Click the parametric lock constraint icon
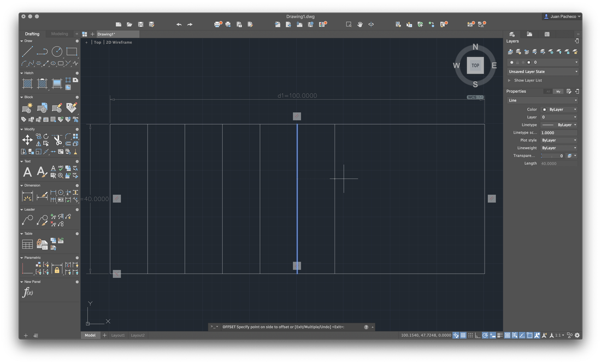Viewport: 601px width, 364px height. click(57, 268)
